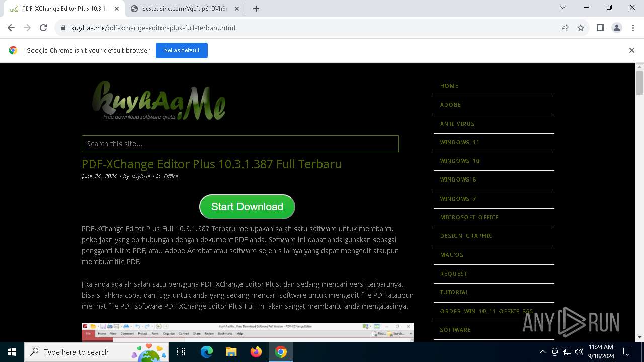
Task: Share this page using the share icon
Action: [x=565, y=28]
